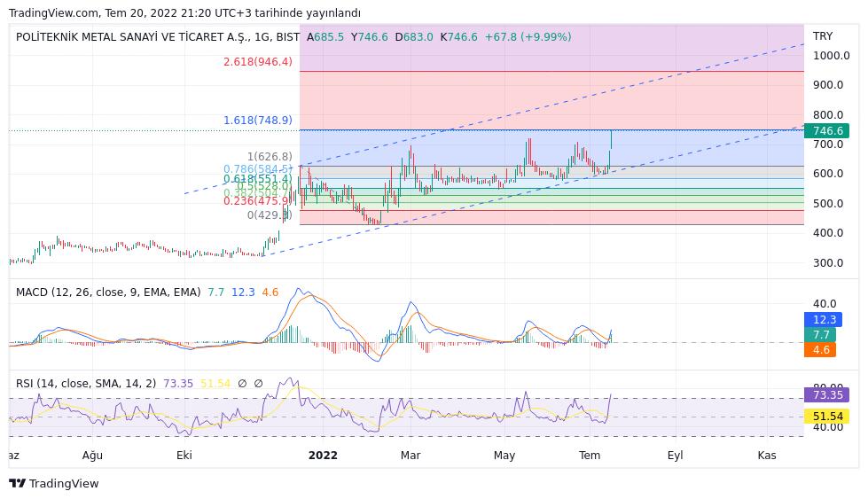Click the MACD signal value tag 4.6
Viewport: 868px width, 499px height.
click(x=820, y=349)
